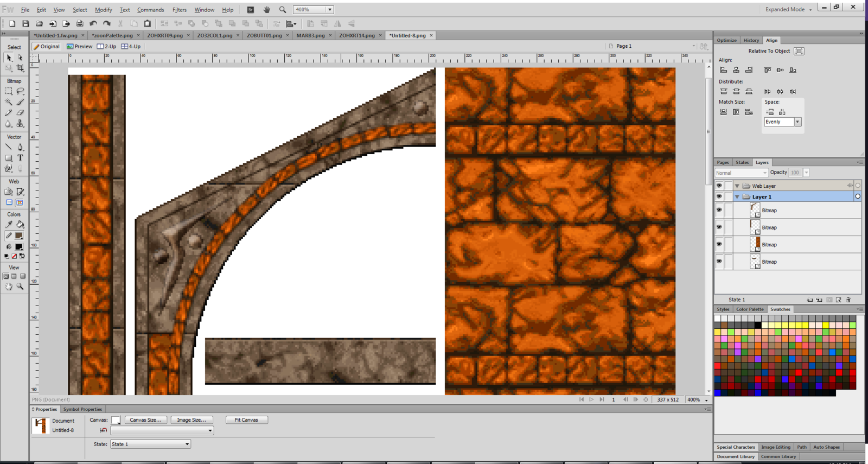The height and width of the screenshot is (464, 868).
Task: Pick the Paint Bucket tool
Action: 20,224
